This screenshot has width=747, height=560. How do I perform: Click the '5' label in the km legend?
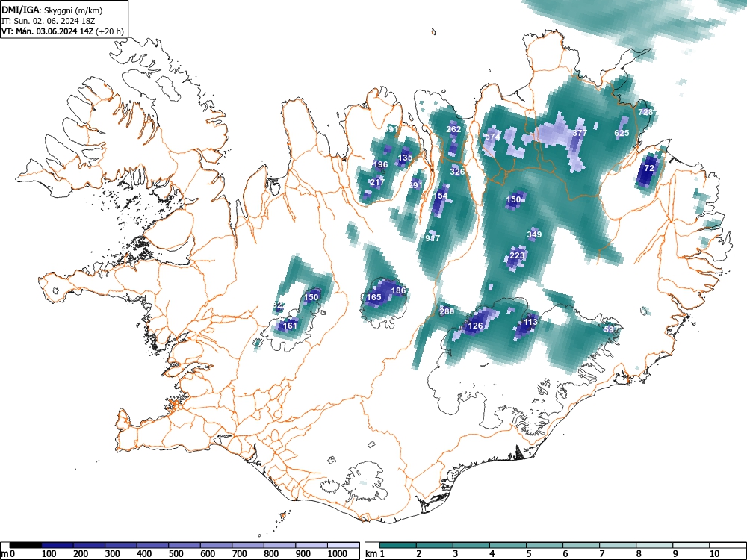coord(528,554)
